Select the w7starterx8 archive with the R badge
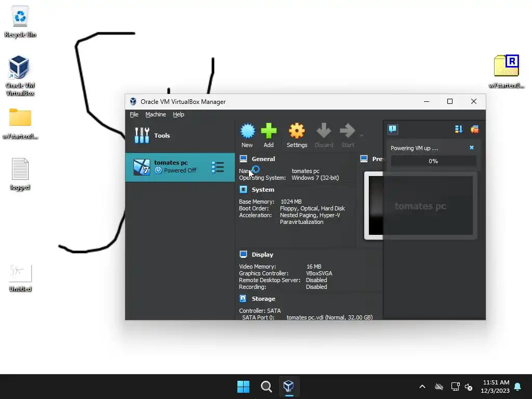Image resolution: width=532 pixels, height=399 pixels. click(506, 71)
